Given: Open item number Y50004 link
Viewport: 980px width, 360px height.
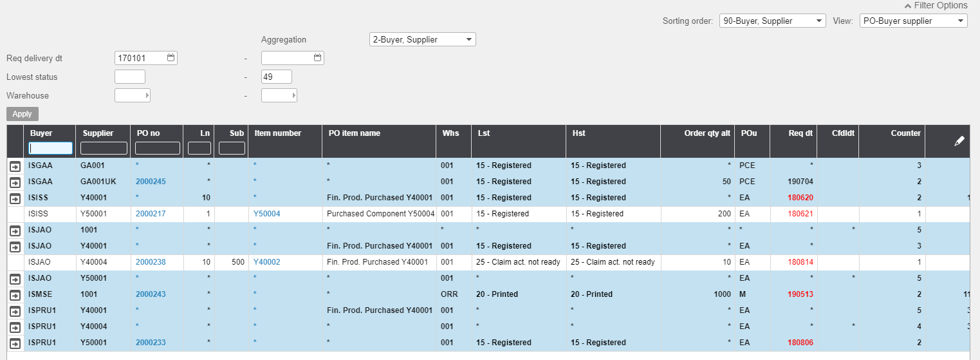Looking at the screenshot, I should 267,214.
